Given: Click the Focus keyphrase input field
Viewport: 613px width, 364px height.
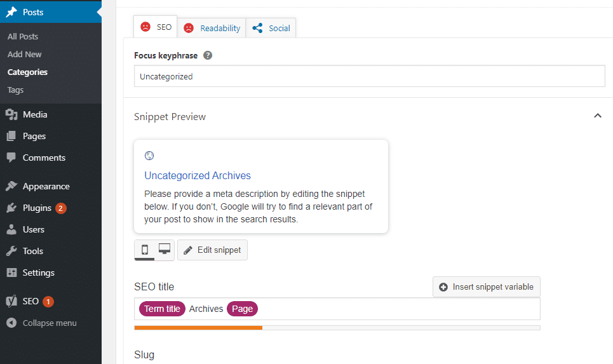Looking at the screenshot, I should (x=369, y=76).
